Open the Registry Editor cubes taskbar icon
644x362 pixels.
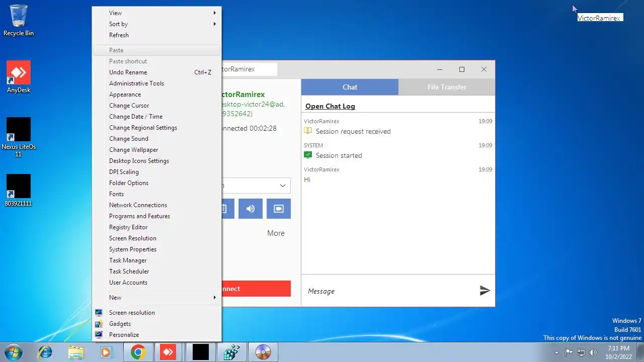click(232, 352)
